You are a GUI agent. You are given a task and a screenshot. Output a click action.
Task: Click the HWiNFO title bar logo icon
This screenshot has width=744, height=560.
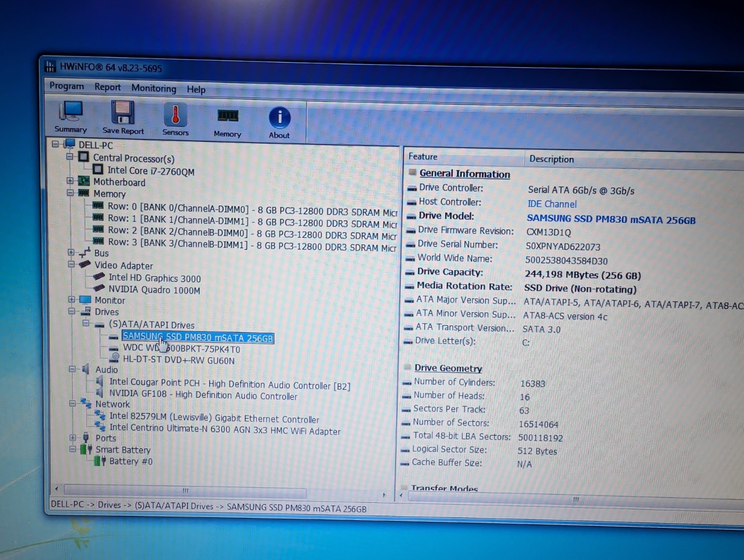coord(50,66)
